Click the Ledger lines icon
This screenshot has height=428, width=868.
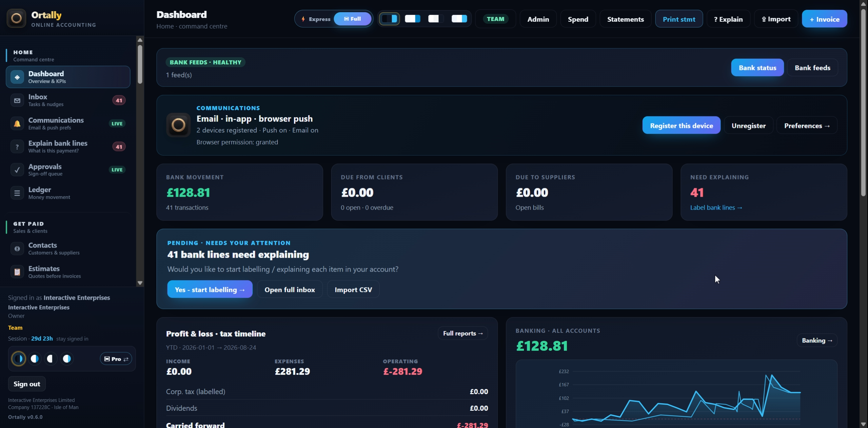pyautogui.click(x=17, y=193)
